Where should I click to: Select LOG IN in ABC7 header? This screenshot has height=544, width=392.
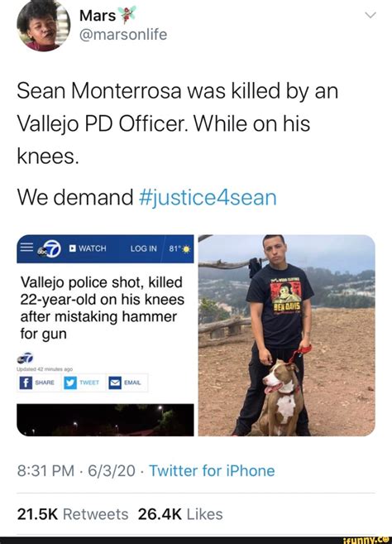[144, 248]
